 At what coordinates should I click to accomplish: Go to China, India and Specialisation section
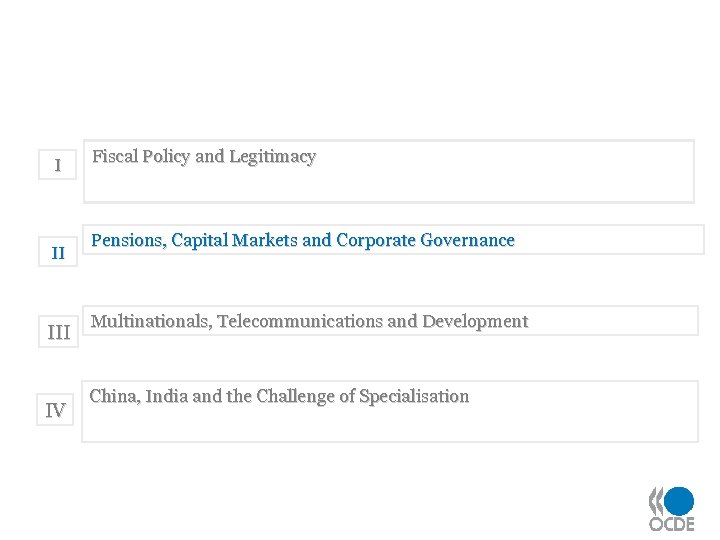279,396
